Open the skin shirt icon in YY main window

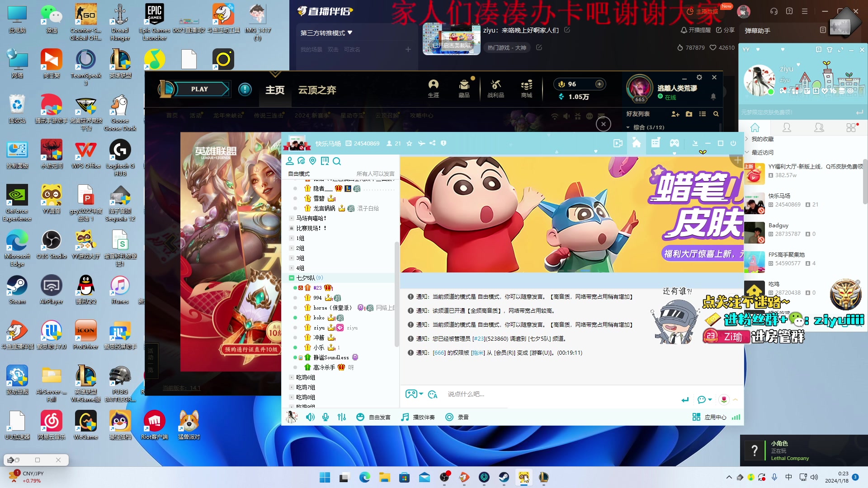coord(829,50)
